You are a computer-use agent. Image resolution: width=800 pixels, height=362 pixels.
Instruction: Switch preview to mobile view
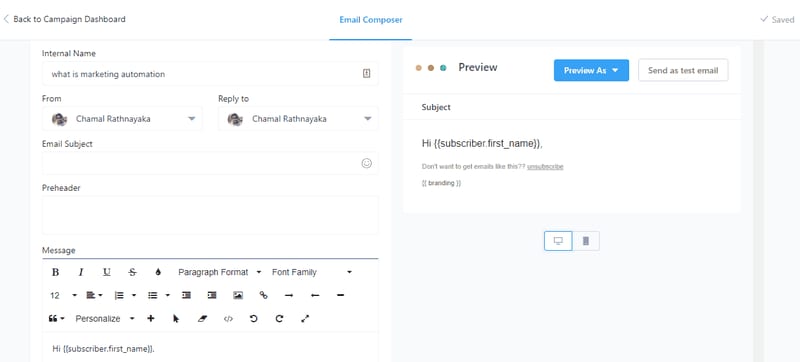[x=586, y=241]
